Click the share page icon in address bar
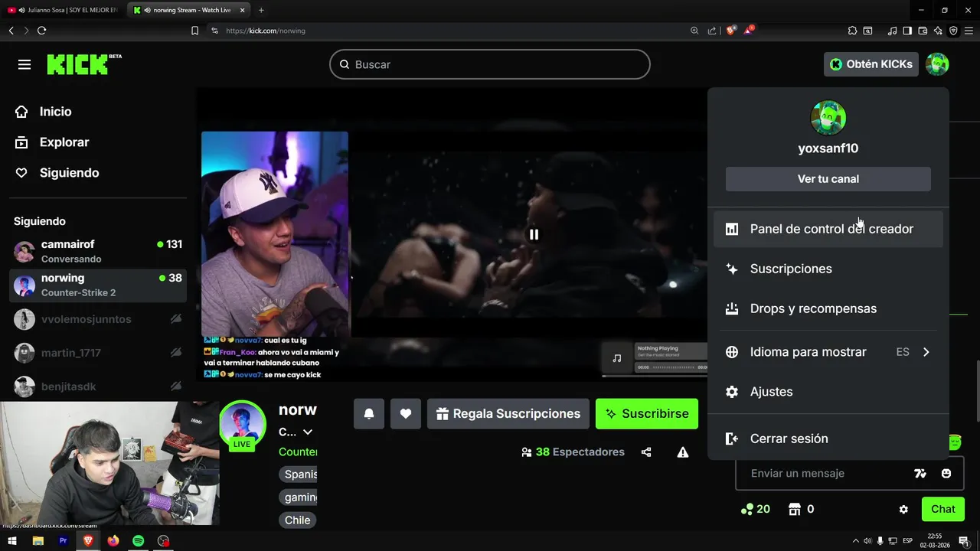Image resolution: width=980 pixels, height=551 pixels. [712, 31]
